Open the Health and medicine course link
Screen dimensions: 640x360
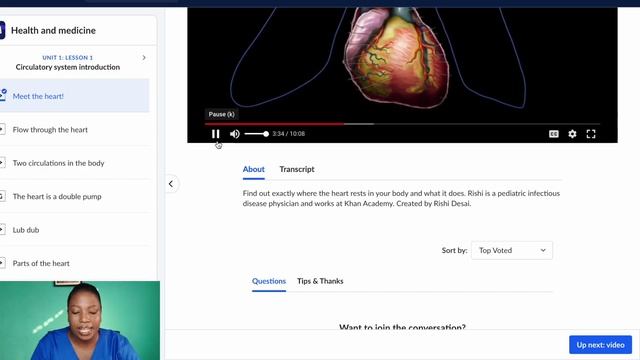click(53, 30)
